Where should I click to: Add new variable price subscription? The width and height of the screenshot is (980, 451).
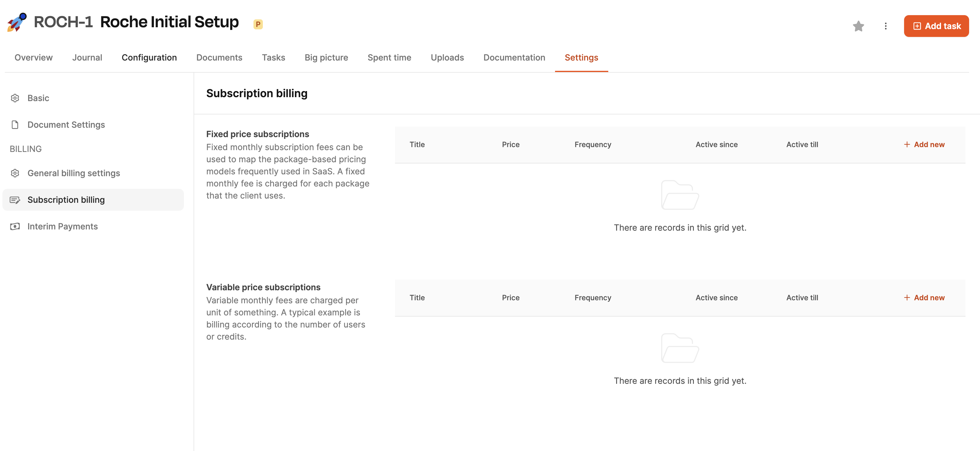(x=924, y=298)
